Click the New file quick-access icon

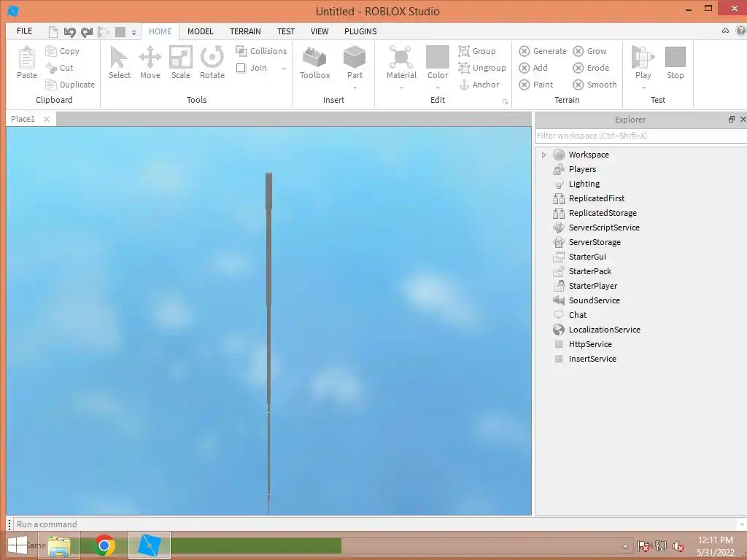(x=53, y=32)
